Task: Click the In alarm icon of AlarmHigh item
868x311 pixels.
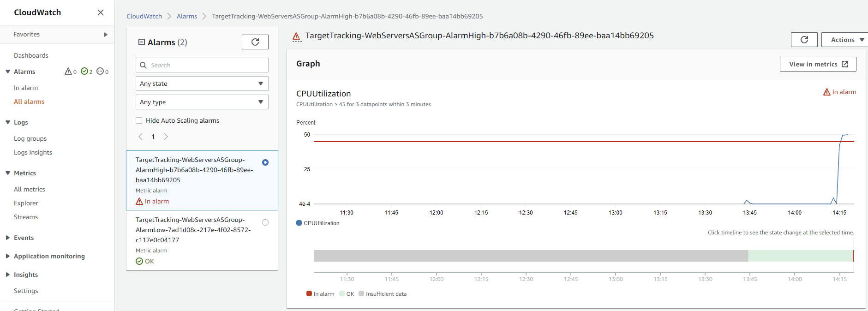Action: [x=139, y=201]
